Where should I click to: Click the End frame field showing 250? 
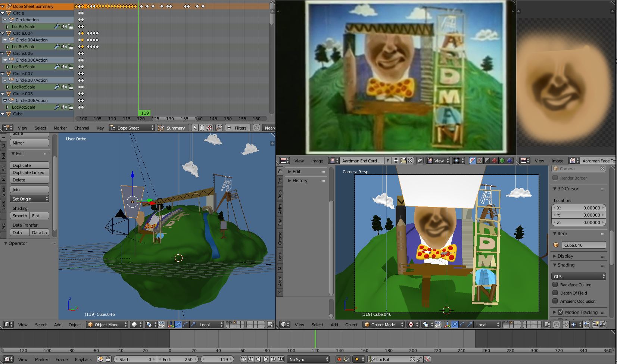coord(178,360)
